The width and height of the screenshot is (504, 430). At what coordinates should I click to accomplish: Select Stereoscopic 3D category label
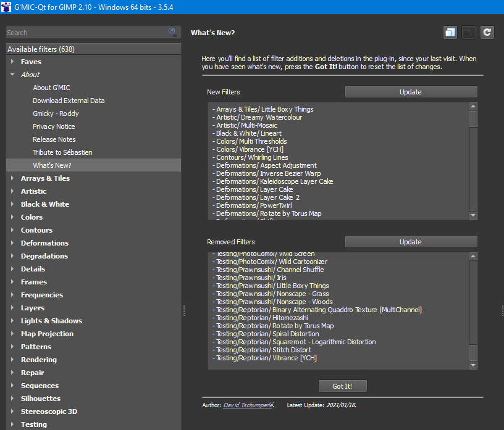click(49, 411)
